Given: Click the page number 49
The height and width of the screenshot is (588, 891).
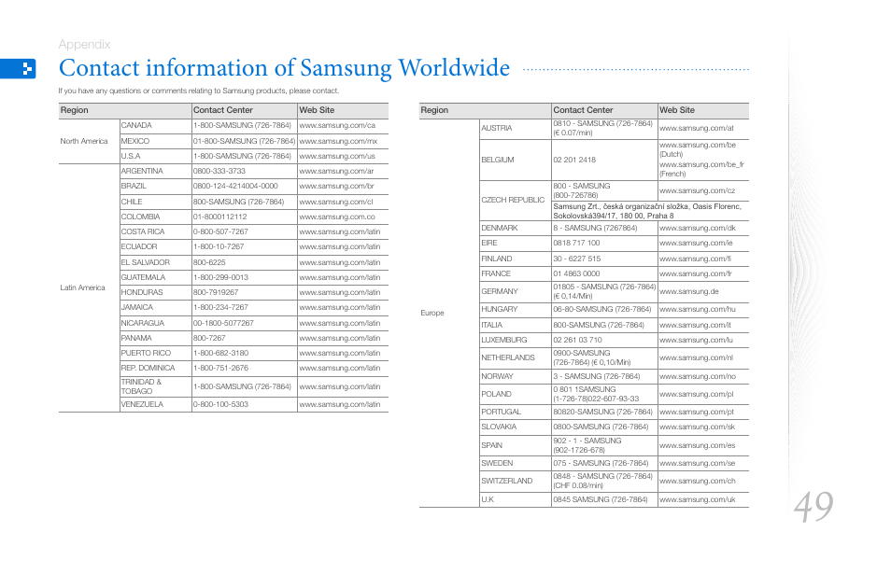Looking at the screenshot, I should (813, 507).
